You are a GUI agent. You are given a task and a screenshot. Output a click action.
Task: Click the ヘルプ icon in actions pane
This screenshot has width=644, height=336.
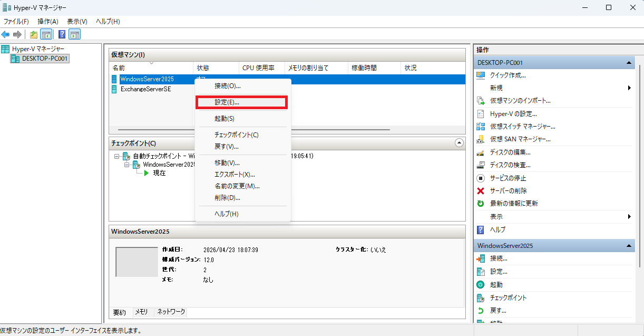(x=480, y=229)
